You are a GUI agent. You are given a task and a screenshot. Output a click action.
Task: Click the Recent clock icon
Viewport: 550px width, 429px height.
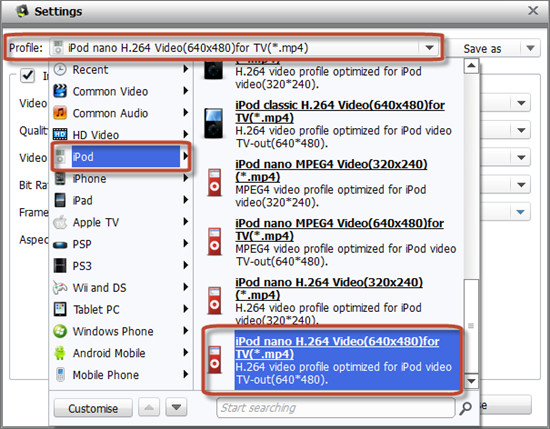tap(60, 69)
